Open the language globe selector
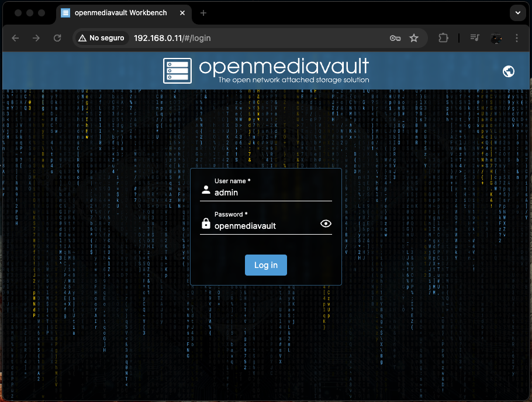The image size is (532, 402). (x=508, y=71)
